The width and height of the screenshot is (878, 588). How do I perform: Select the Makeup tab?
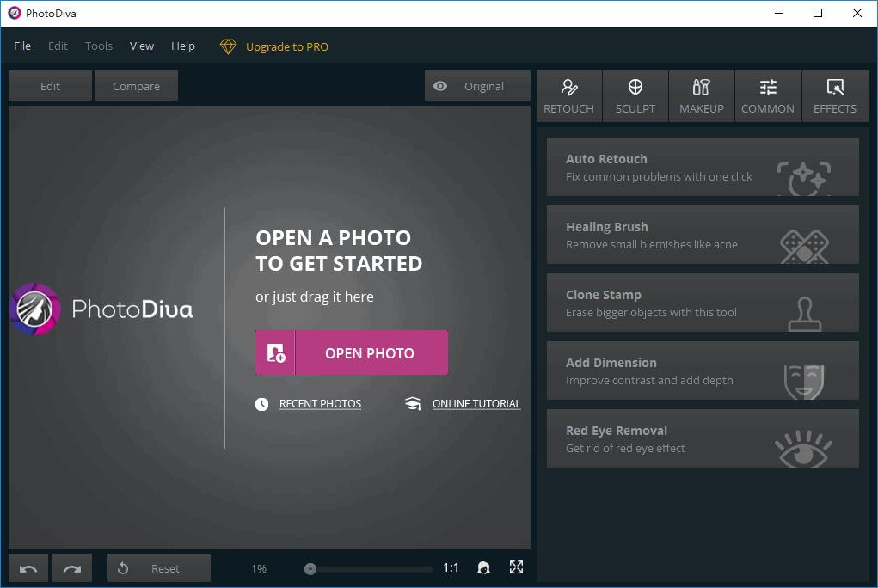click(x=702, y=96)
